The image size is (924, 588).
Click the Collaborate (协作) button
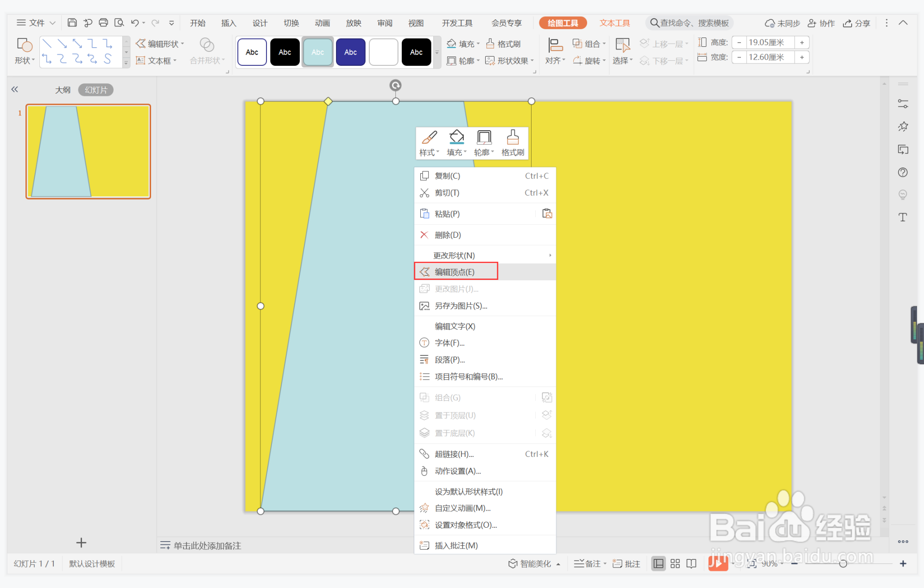tap(821, 23)
